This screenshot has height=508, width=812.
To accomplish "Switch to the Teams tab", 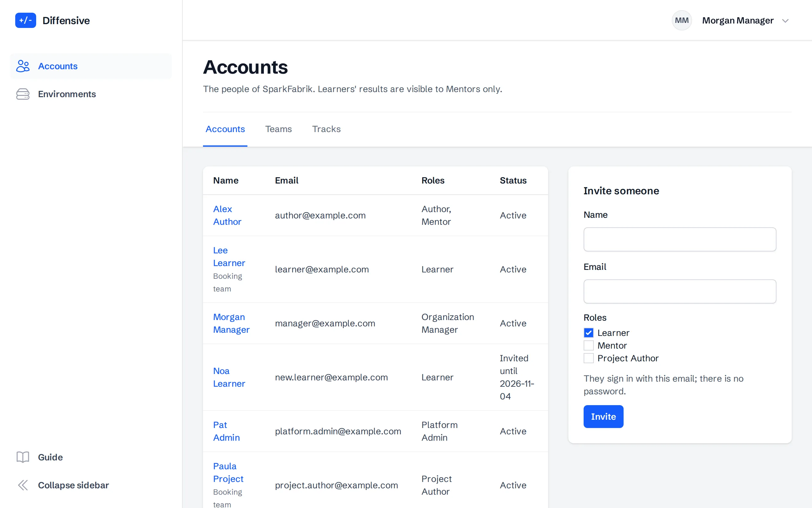I will pyautogui.click(x=278, y=129).
